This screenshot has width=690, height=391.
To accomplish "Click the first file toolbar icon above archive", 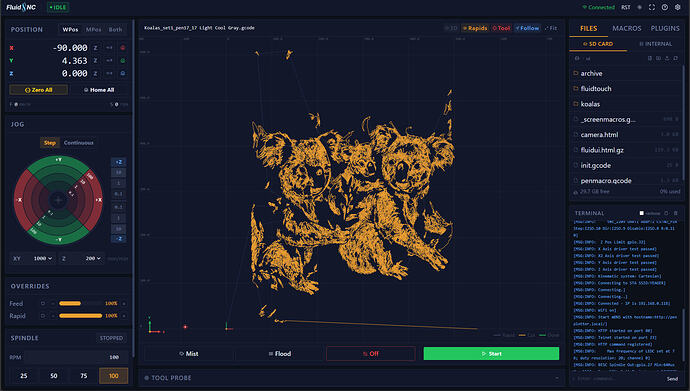I will 650,58.
